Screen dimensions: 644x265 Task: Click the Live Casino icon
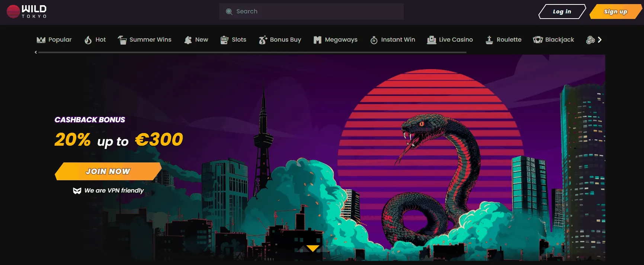[x=432, y=40]
